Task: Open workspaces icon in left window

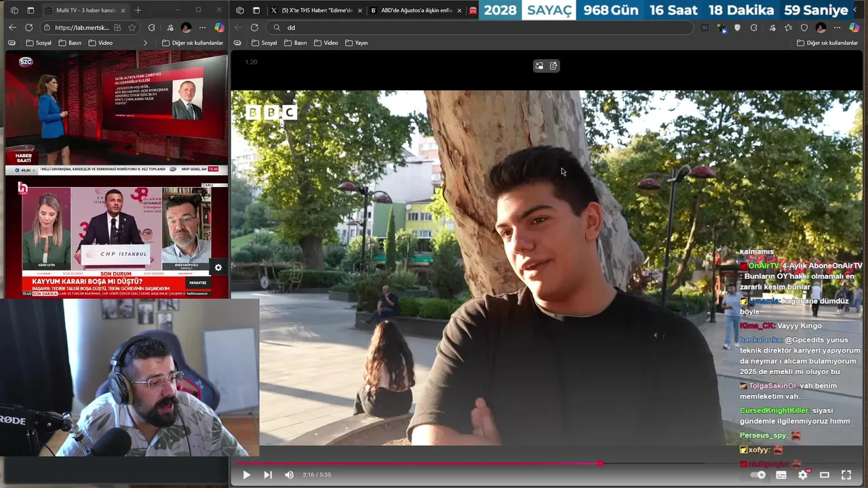Action: (14, 10)
